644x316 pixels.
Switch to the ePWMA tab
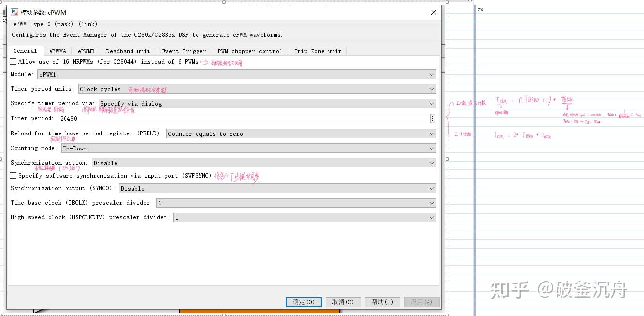[57, 51]
